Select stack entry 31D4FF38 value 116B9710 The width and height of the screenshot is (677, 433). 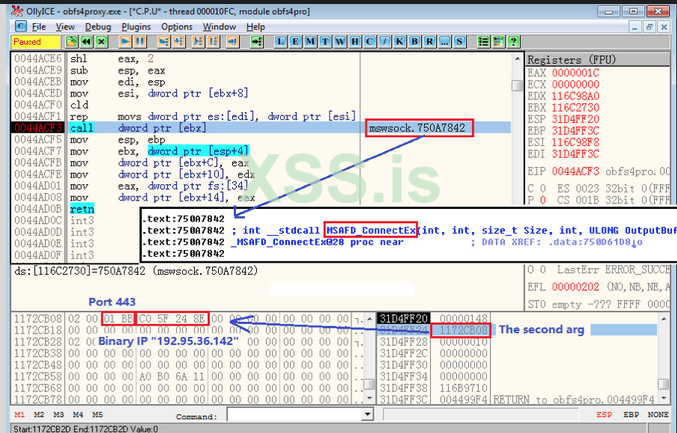[x=463, y=388]
